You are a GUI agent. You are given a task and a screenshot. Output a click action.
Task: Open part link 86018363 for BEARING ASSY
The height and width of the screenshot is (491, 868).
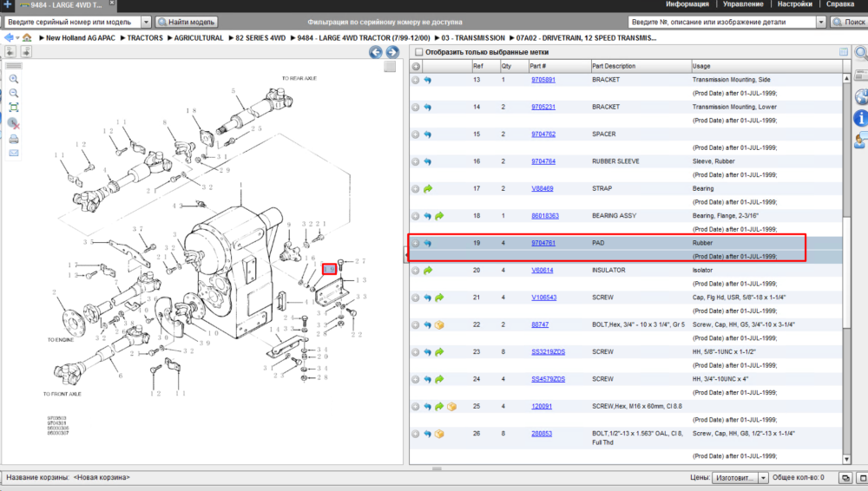point(545,216)
